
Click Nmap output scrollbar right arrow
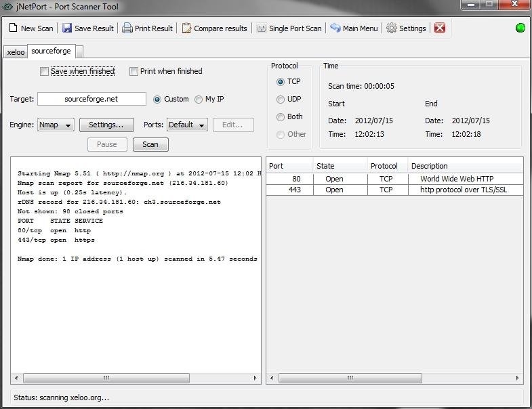tap(255, 378)
